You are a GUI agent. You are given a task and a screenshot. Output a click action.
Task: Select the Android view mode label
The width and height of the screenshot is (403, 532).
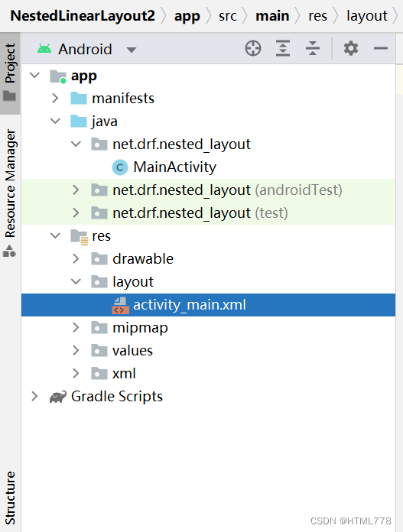pos(85,49)
